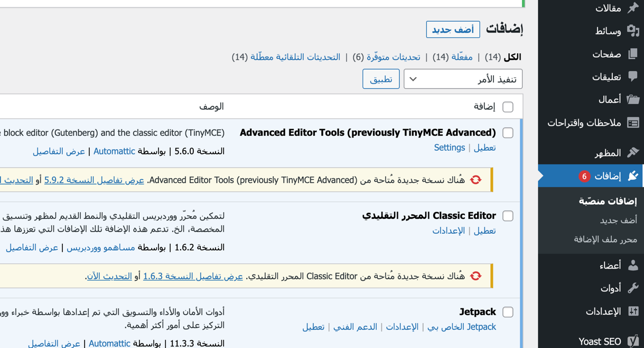Open أعمال portfolio folder icon
This screenshot has width=644, height=348.
pos(632,99)
